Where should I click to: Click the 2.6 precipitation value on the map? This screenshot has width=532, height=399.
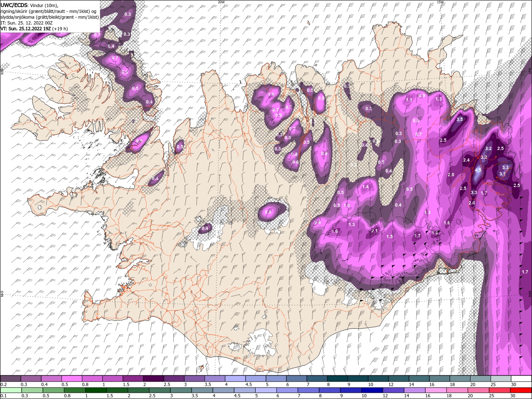pyautogui.click(x=472, y=203)
